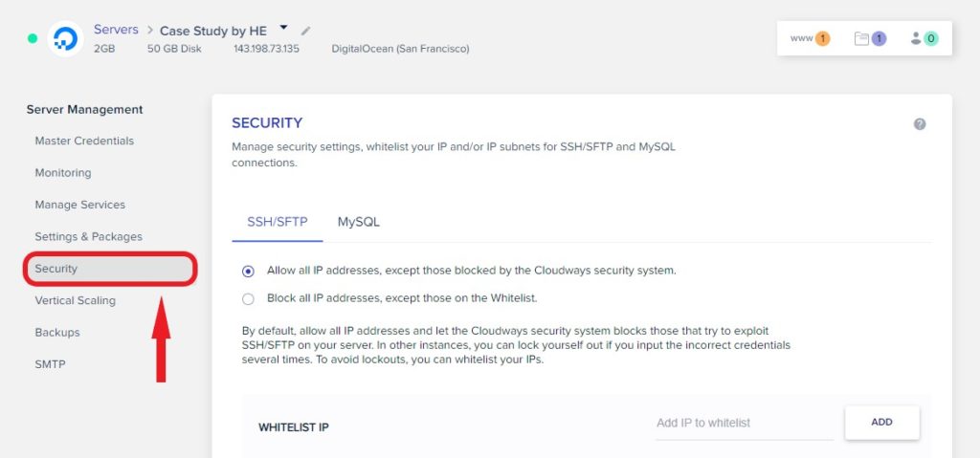
Task: Focus the Add IP to whitelist field
Action: tap(745, 423)
